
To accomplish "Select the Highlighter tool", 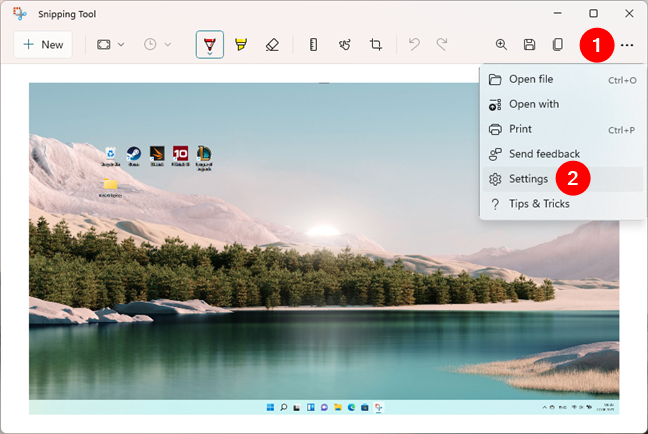I will [241, 45].
